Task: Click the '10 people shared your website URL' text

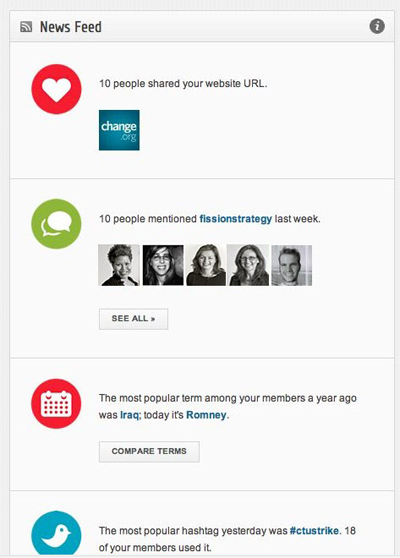Action: tap(183, 84)
